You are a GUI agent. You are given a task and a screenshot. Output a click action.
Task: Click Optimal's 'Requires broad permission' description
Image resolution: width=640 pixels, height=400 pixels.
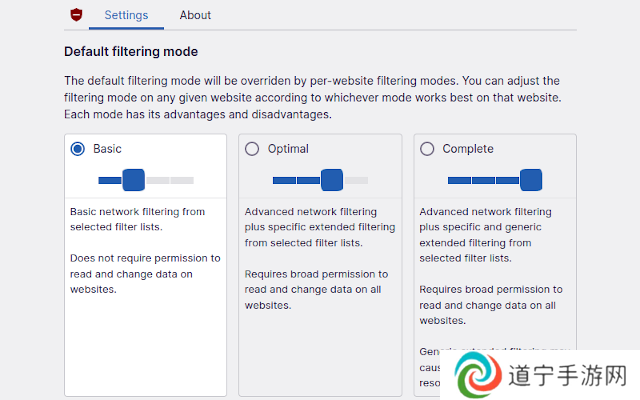pyautogui.click(x=316, y=290)
